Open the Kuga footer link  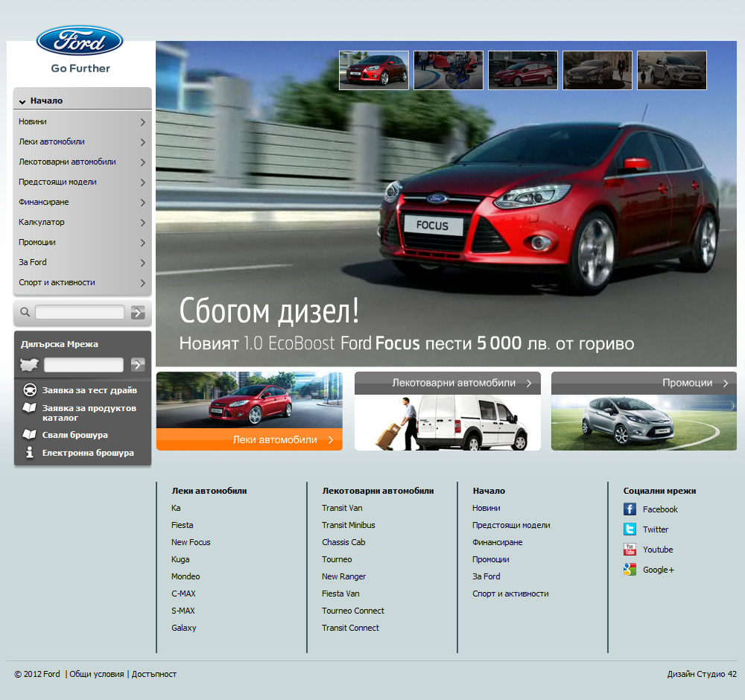(x=180, y=559)
